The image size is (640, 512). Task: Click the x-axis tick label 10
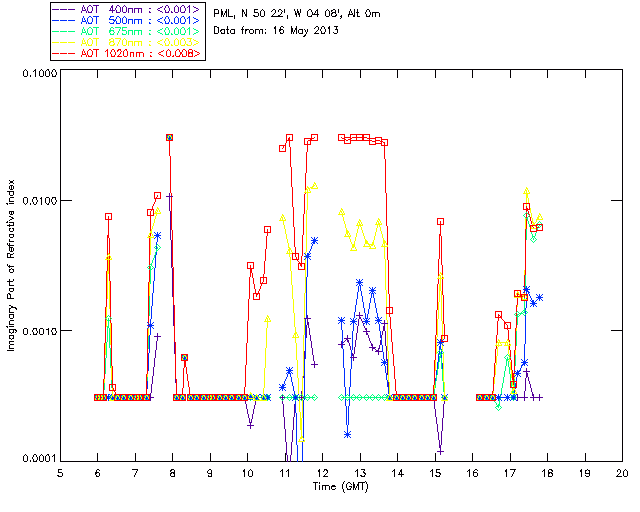[x=247, y=473]
